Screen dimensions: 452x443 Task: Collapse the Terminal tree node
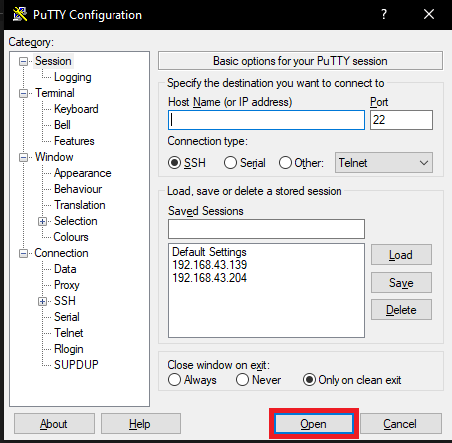click(x=23, y=93)
